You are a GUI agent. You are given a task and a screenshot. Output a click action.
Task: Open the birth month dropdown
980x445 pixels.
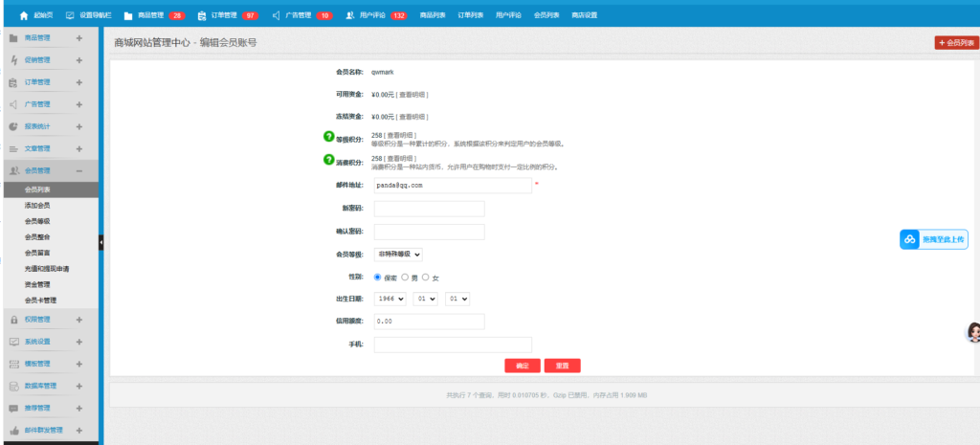425,299
